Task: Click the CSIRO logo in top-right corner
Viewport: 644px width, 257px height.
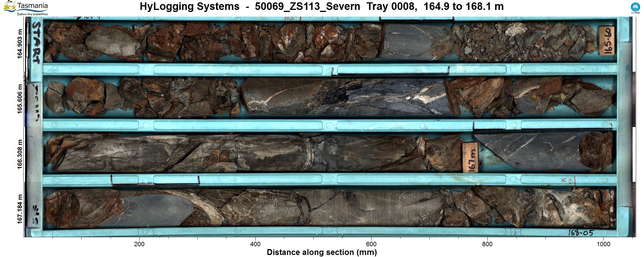Action: (x=635, y=8)
